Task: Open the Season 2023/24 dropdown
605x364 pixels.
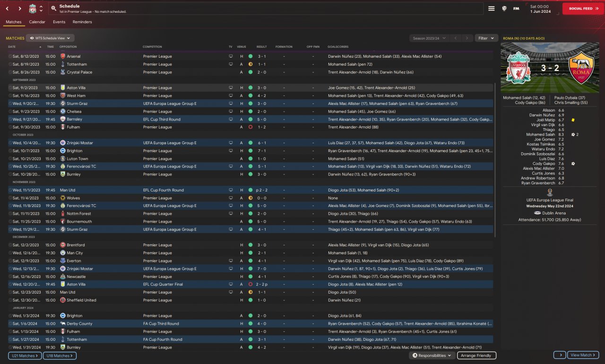Action: coord(428,38)
